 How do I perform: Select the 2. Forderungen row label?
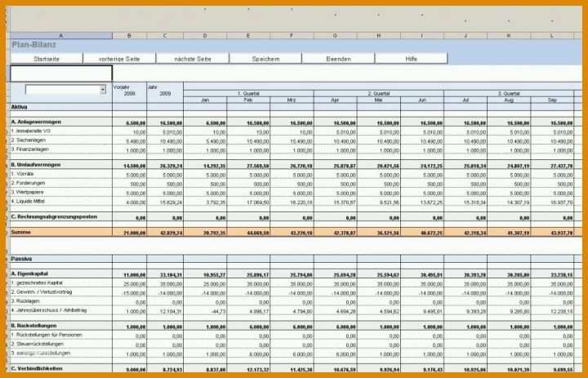coord(28,183)
